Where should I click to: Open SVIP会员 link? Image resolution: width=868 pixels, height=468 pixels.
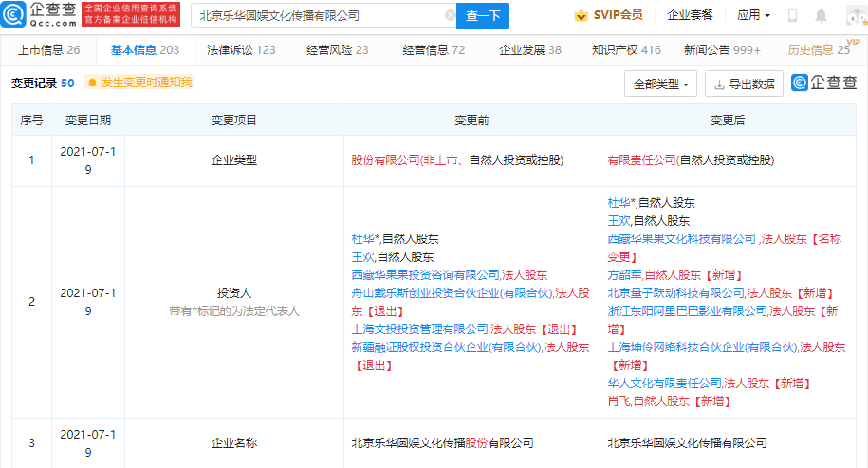coord(618,15)
